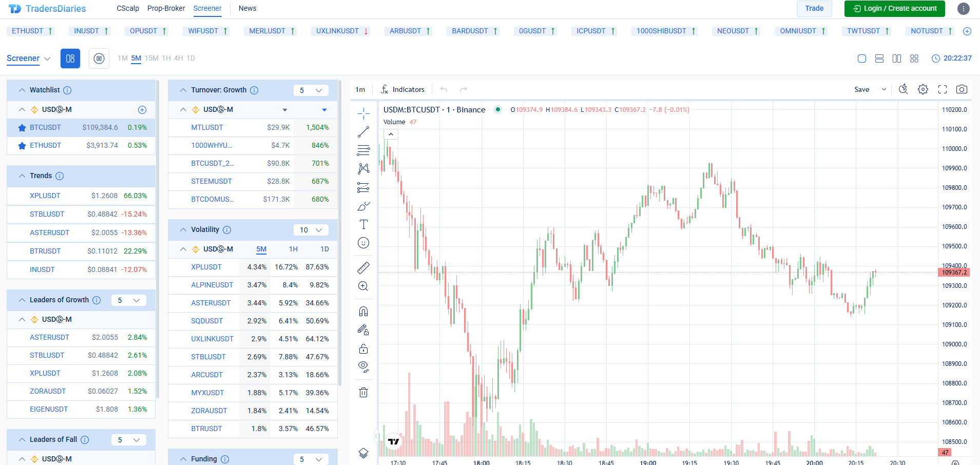Viewport: 980px width, 465px height.
Task: Open the News menu item
Action: pyautogui.click(x=247, y=8)
